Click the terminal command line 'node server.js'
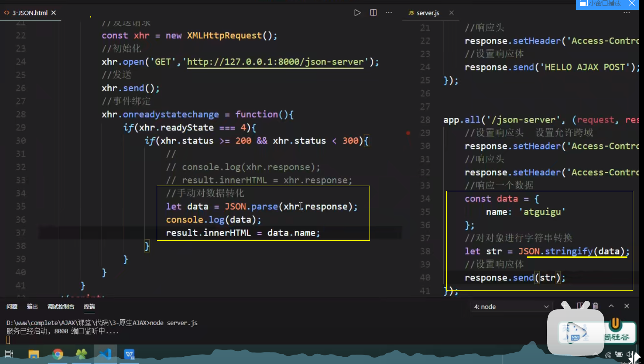644x364 pixels. point(173,323)
